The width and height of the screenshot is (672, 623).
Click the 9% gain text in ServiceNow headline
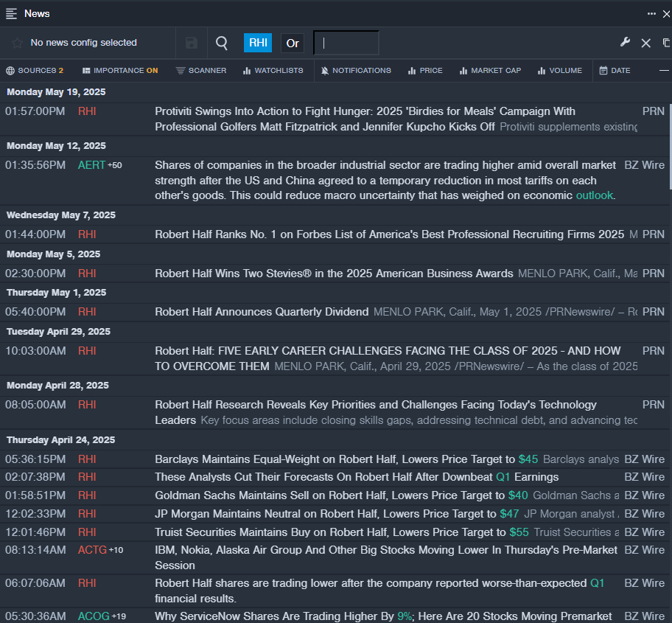tap(404, 616)
